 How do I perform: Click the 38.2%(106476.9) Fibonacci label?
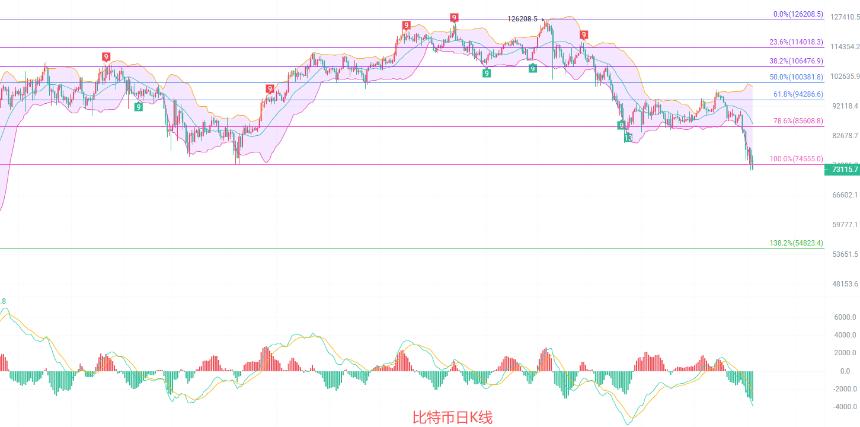pos(796,61)
